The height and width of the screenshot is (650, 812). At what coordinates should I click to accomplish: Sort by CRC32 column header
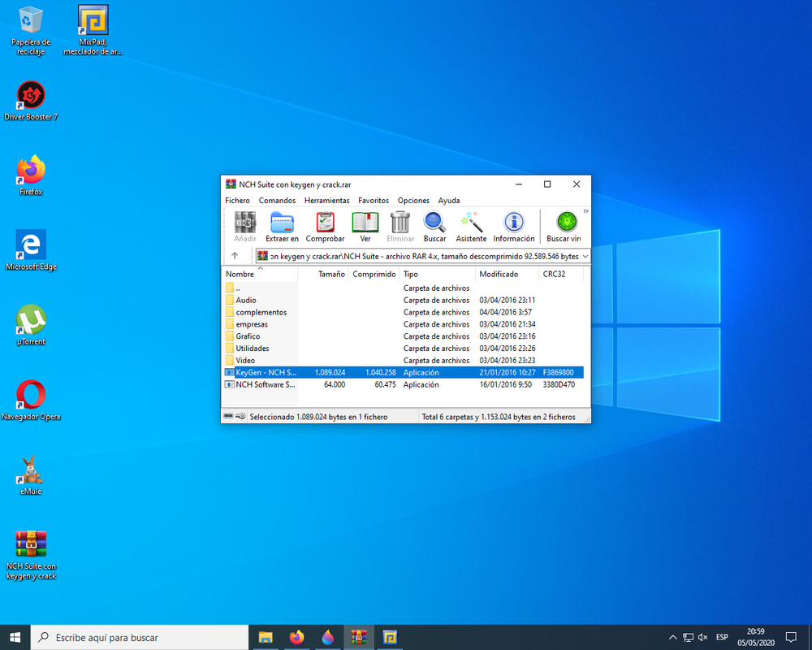coord(561,274)
